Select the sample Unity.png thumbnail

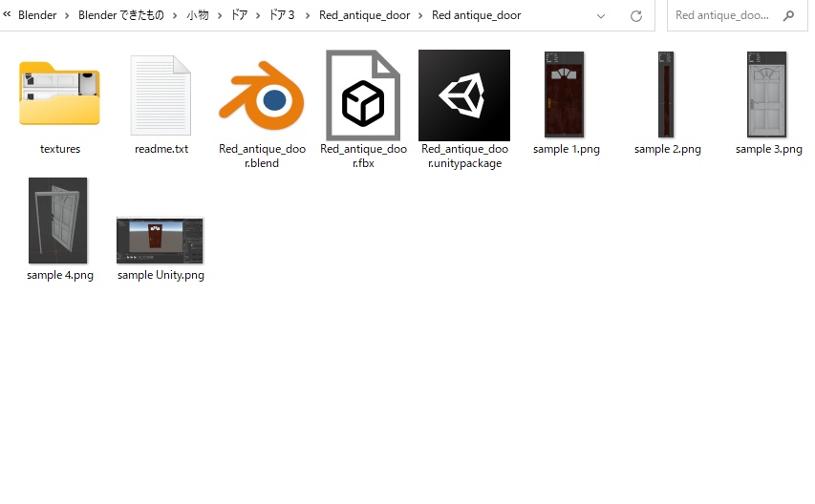[160, 241]
